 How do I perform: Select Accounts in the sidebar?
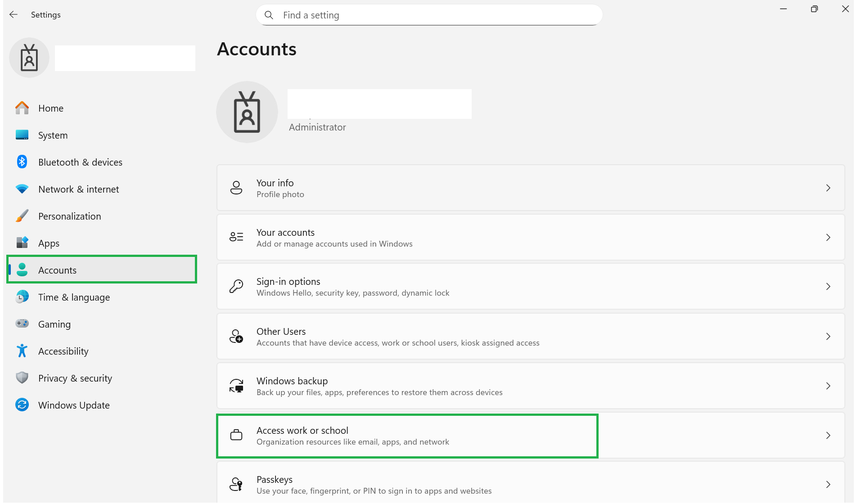click(102, 270)
